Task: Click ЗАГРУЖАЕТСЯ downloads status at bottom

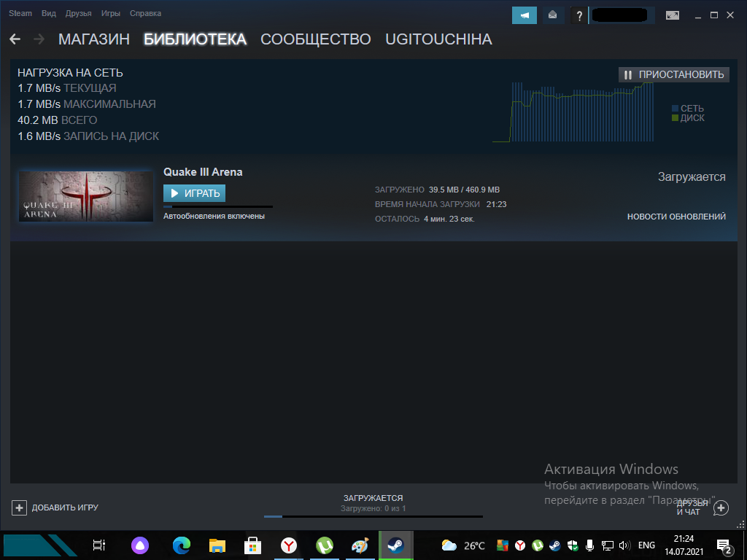Action: point(373,498)
